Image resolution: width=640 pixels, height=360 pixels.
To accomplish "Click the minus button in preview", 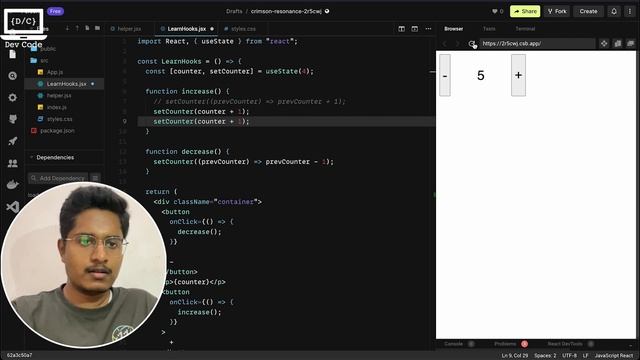I will 445,76.
